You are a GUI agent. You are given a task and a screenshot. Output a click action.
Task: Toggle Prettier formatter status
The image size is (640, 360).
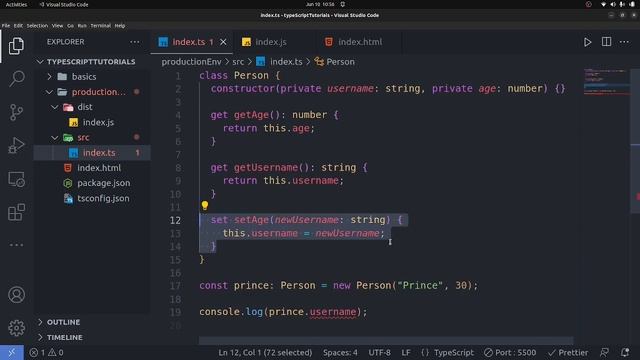pyautogui.click(x=568, y=352)
